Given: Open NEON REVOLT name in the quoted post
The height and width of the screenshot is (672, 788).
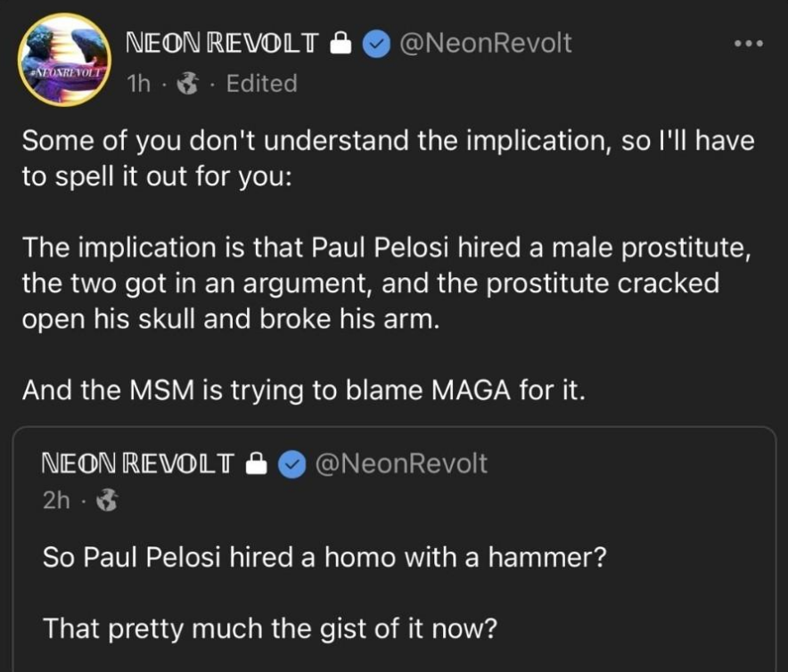Looking at the screenshot, I should tap(138, 463).
